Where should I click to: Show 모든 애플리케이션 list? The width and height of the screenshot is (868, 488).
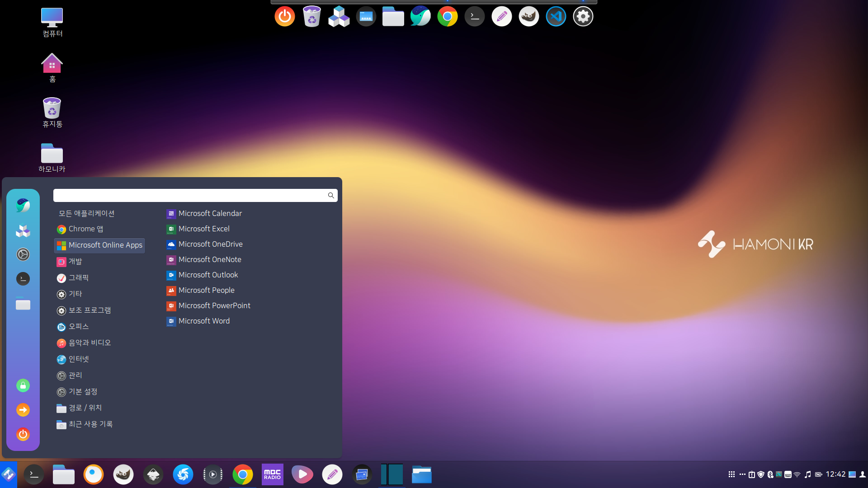click(86, 213)
